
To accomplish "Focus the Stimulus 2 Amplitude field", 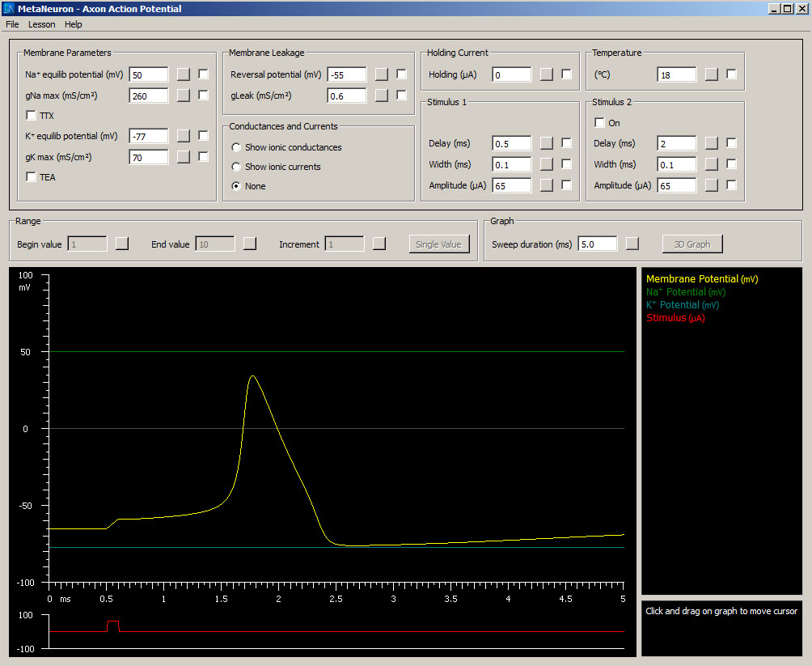I will click(676, 185).
